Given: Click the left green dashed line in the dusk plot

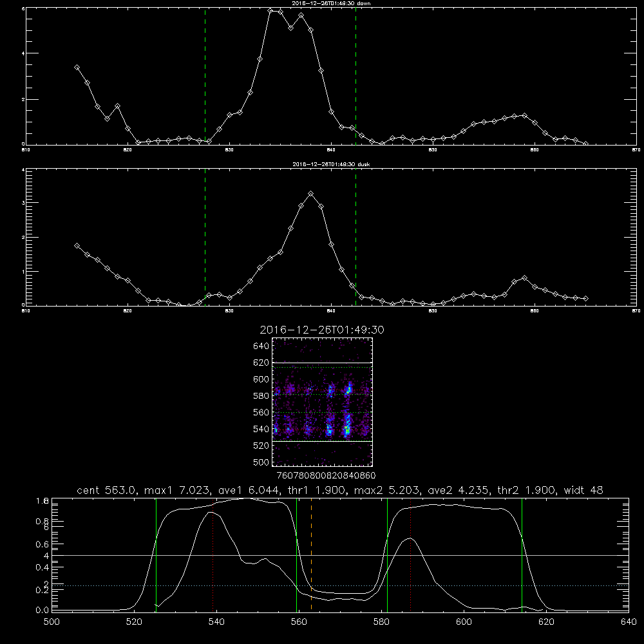Looking at the screenshot, I should click(x=205, y=237).
